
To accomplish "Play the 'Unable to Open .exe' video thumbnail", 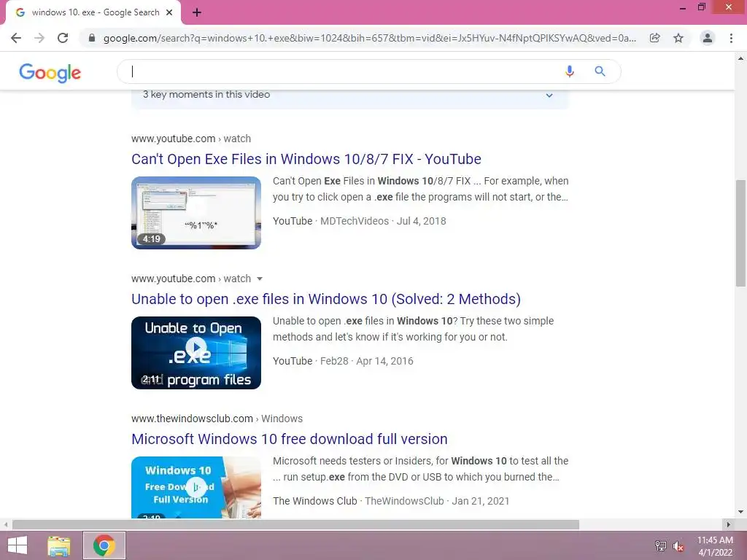I will click(196, 353).
